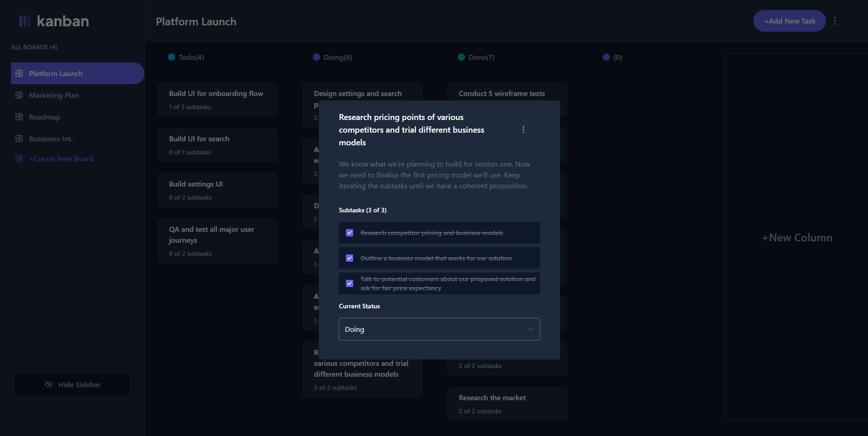
Task: Click the Create New Board link
Action: (62, 158)
